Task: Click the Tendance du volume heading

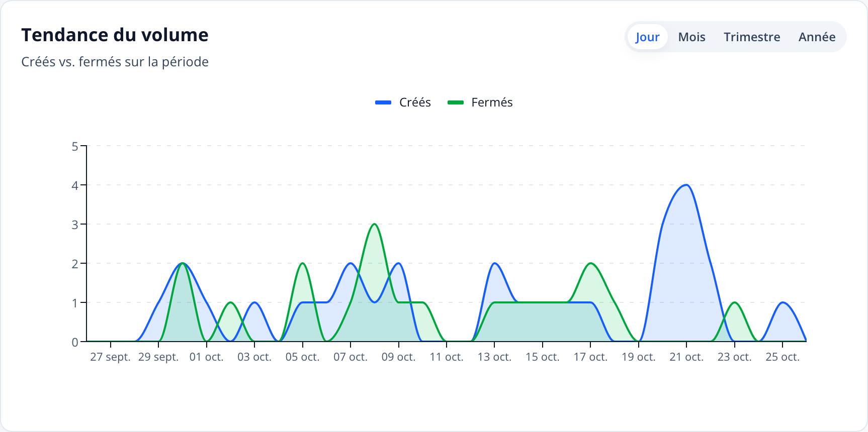Action: coord(115,35)
